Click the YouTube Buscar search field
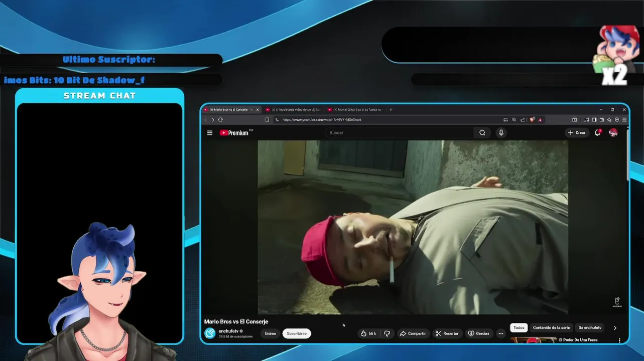This screenshot has width=644, height=361. [x=399, y=133]
